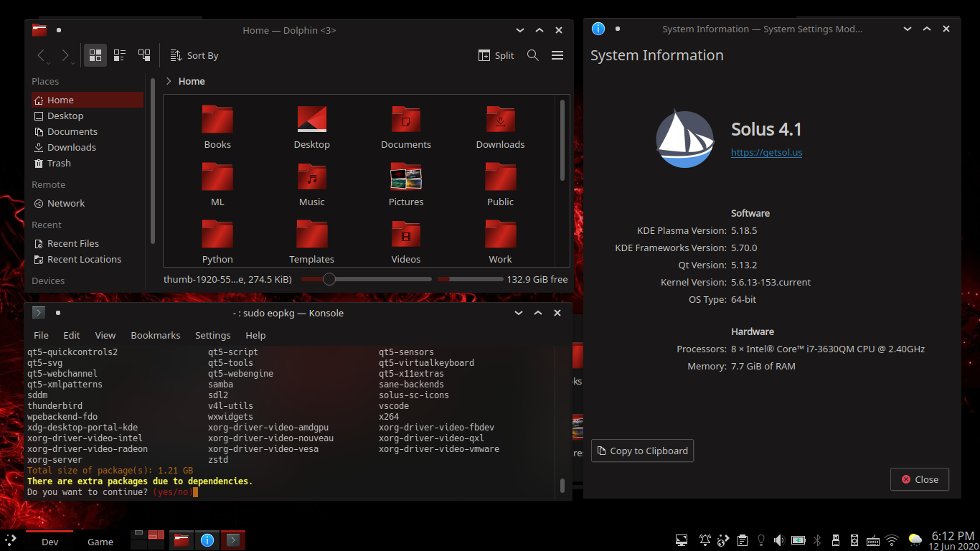Select the Pictures folder icon
The image size is (980, 551).
click(406, 176)
